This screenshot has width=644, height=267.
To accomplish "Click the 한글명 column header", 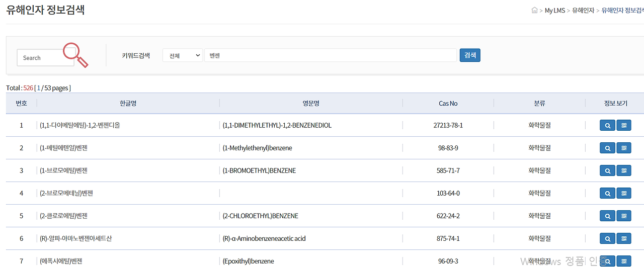I will [x=128, y=104].
